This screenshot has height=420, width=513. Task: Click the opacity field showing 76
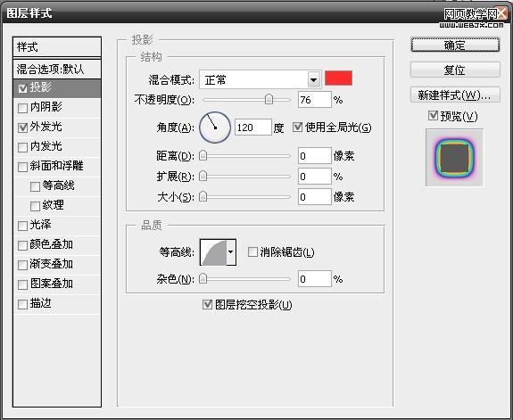tap(315, 100)
